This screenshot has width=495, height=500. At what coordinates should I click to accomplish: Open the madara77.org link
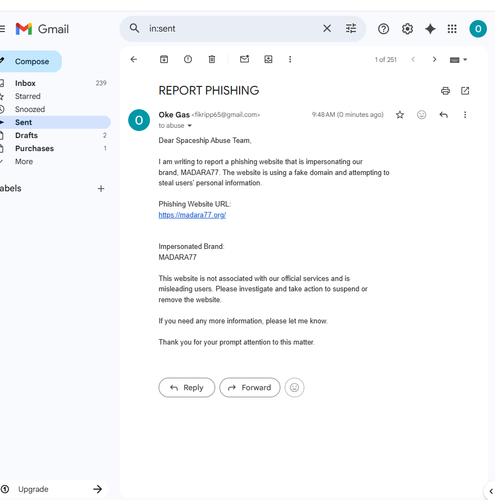click(192, 215)
